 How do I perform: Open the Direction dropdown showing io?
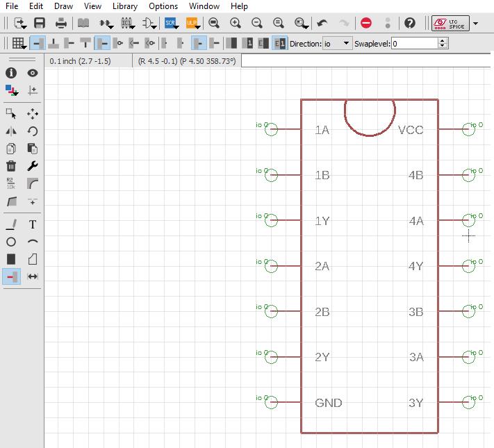(x=337, y=44)
